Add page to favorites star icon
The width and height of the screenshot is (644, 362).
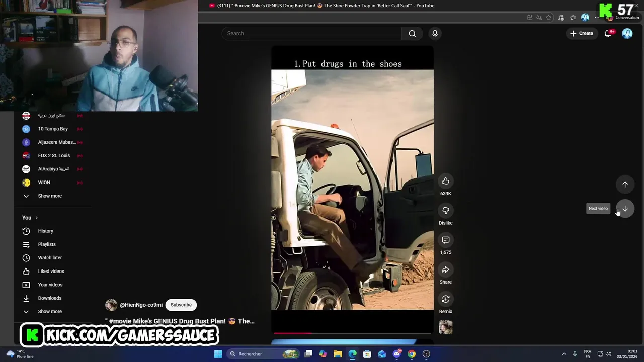(549, 18)
